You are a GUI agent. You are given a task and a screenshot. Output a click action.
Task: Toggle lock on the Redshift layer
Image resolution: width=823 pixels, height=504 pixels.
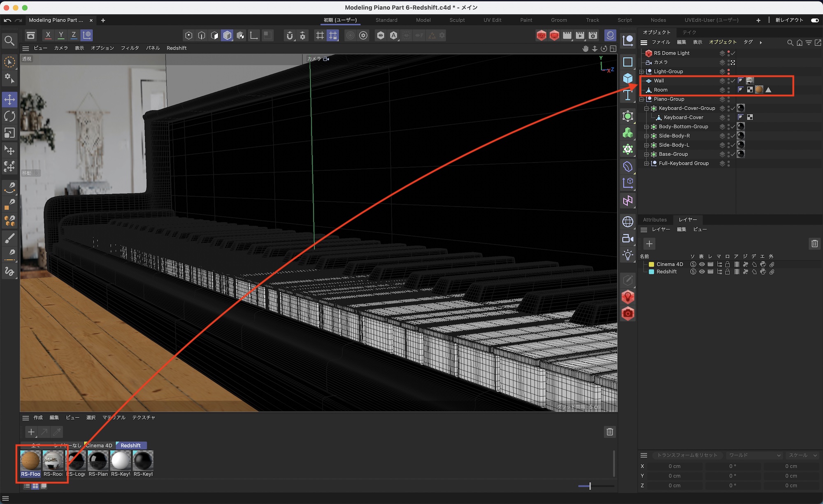[728, 272]
